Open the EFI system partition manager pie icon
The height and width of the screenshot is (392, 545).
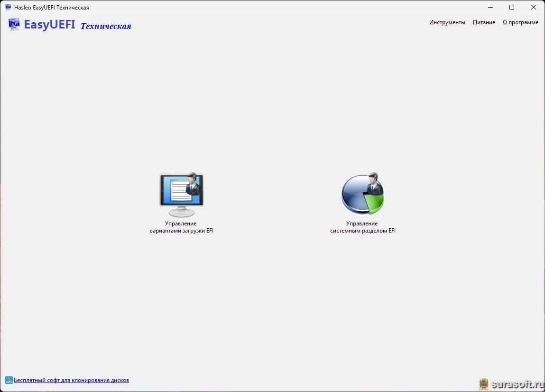tap(362, 194)
